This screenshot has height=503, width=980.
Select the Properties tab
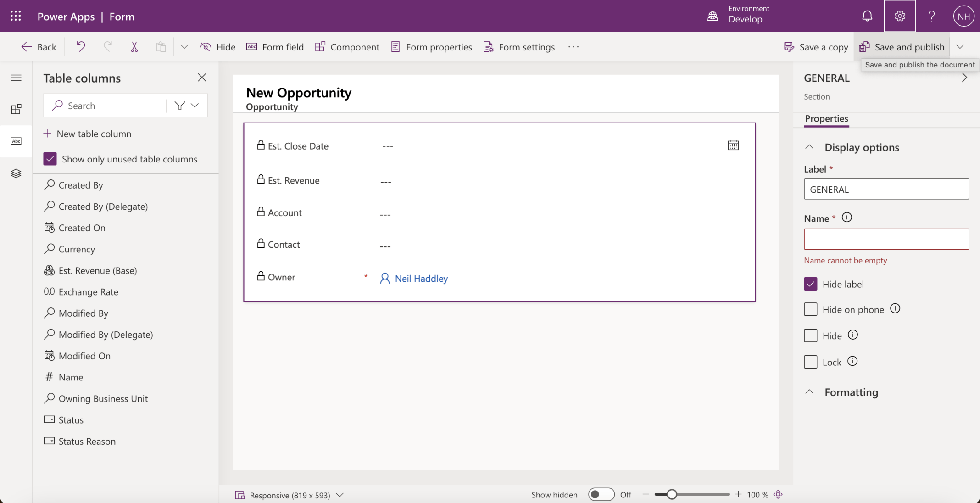coord(826,118)
